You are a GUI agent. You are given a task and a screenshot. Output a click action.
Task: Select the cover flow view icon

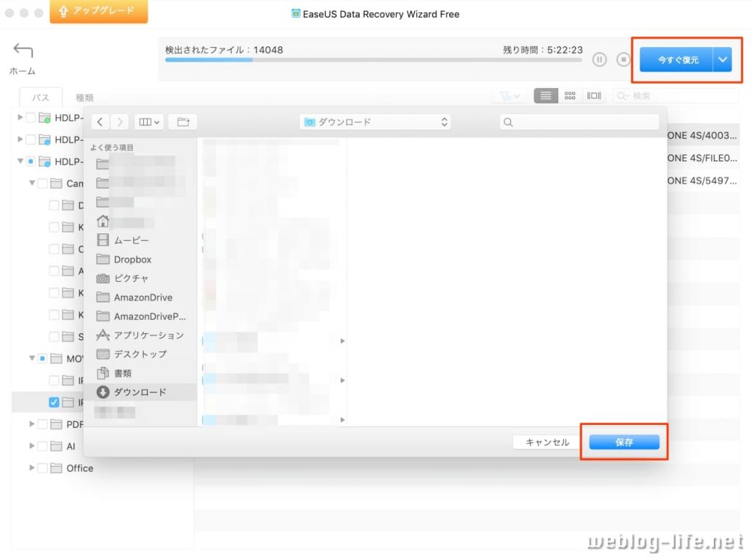(x=594, y=96)
